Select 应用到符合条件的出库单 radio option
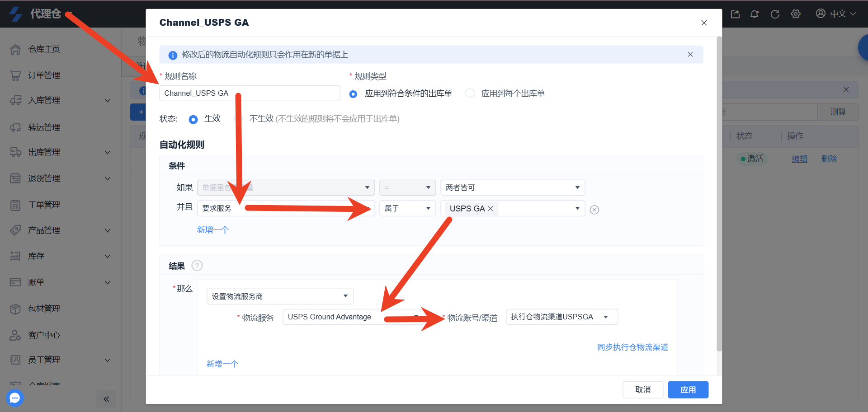 coord(354,94)
